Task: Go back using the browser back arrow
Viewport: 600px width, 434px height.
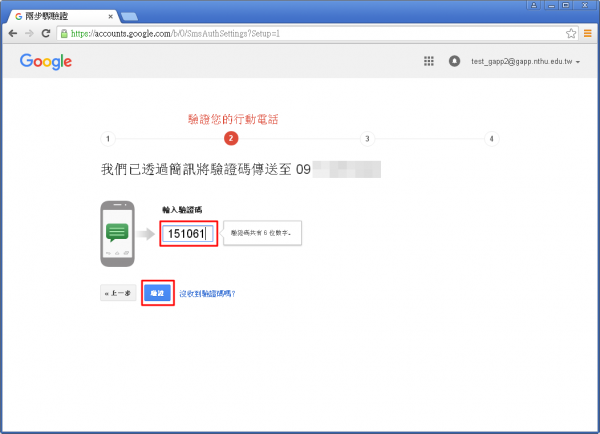Action: [x=12, y=33]
